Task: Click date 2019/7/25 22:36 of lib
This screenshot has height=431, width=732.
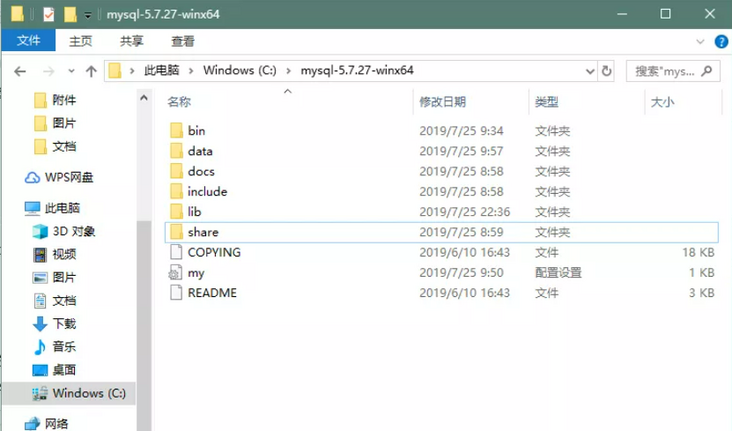Action: (465, 212)
